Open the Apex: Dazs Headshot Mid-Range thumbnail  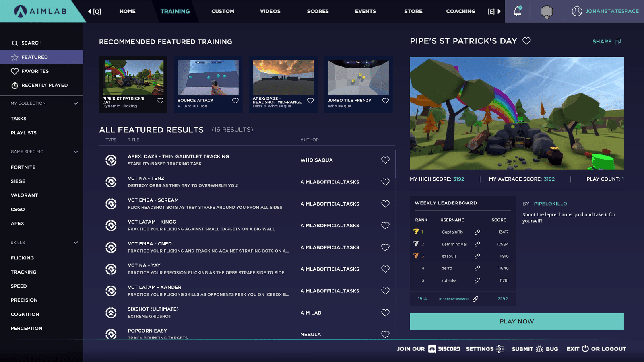tap(283, 78)
